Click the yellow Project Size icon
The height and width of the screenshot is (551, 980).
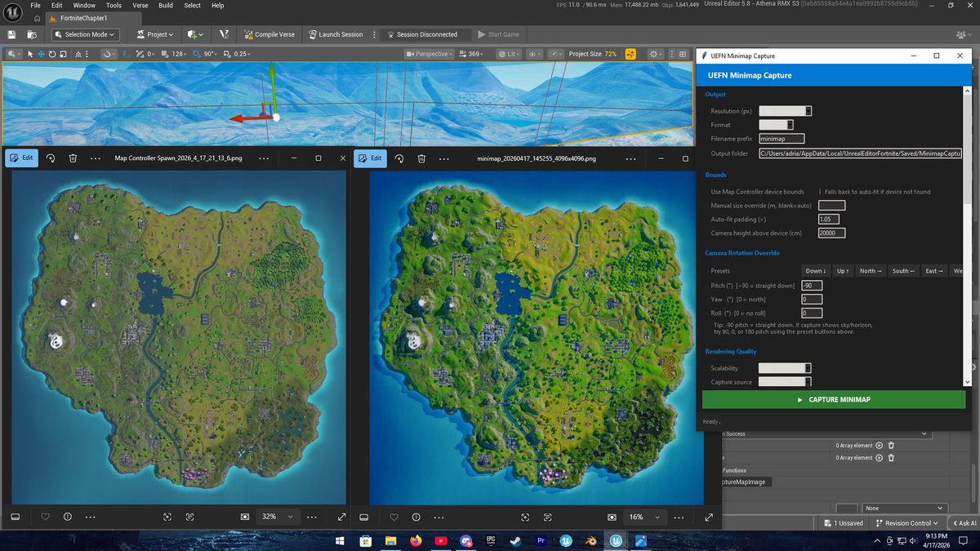coord(630,54)
